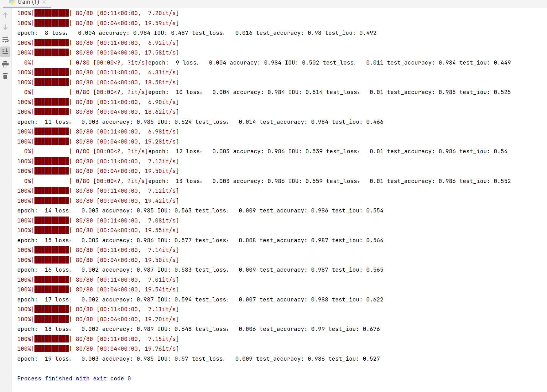This screenshot has width=547, height=392.
Task: Click the 6.92it/s progress line
Action: pyautogui.click(x=98, y=43)
